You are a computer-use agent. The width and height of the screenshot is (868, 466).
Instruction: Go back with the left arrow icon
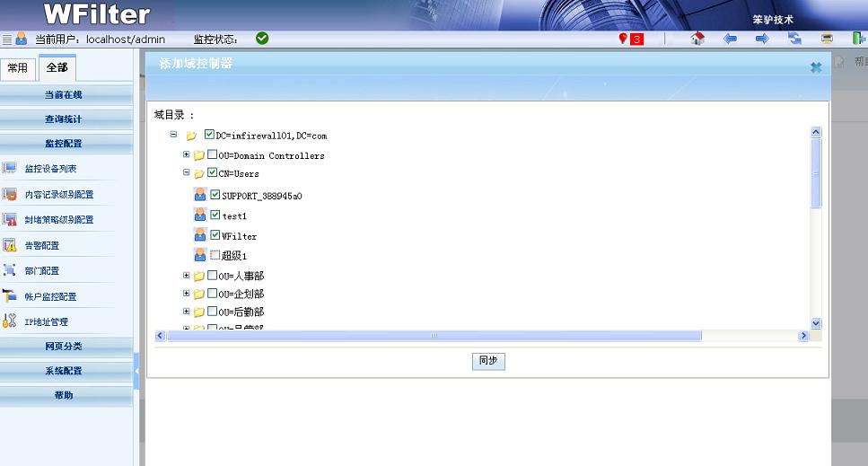[x=730, y=39]
